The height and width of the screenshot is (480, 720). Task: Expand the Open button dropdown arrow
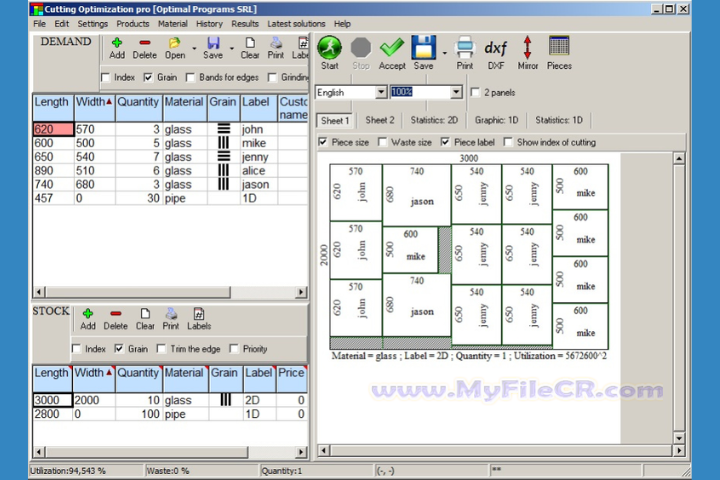[194, 48]
